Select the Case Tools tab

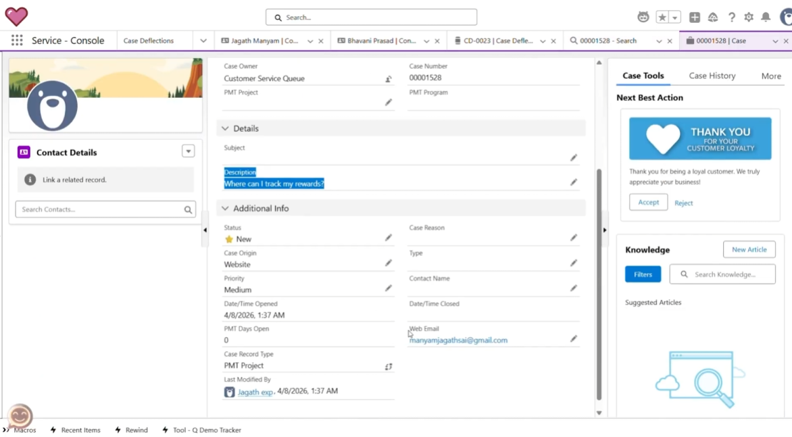tap(643, 76)
